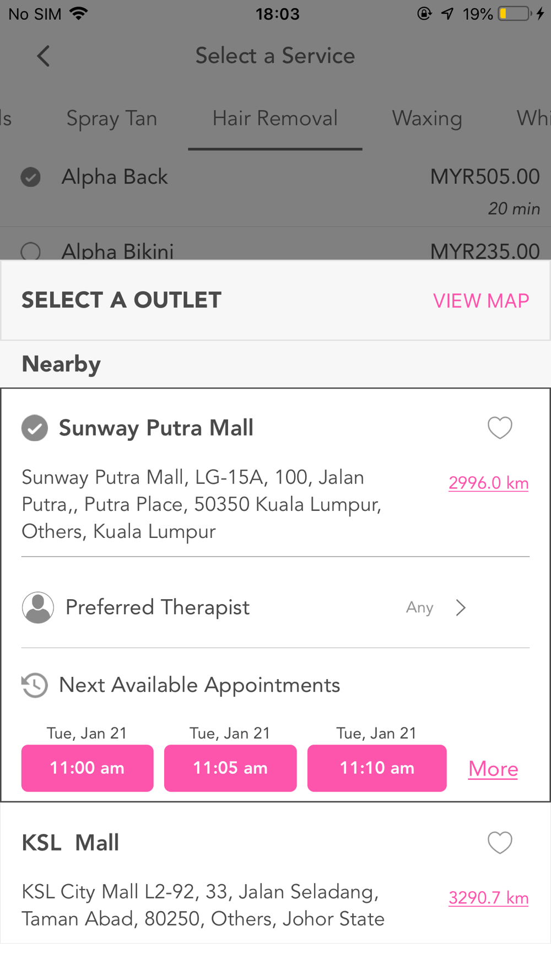Select the KSL Mall outlet card
This screenshot has height=980, width=551.
275,873
